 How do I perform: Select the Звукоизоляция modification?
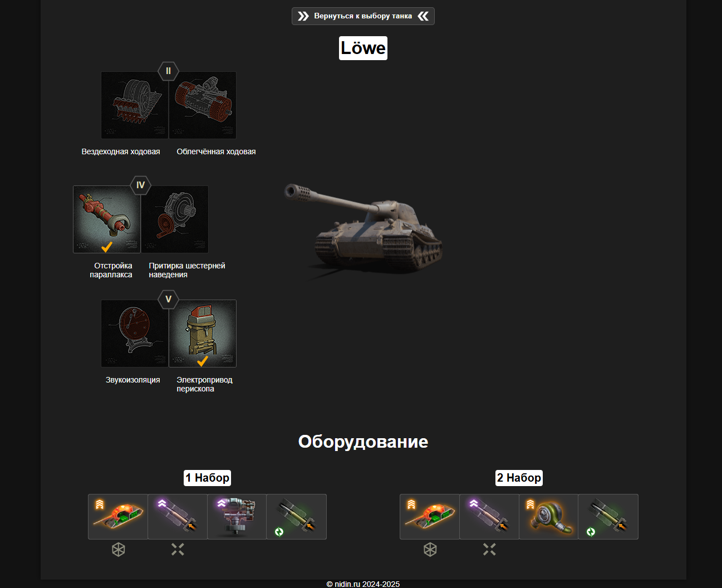[135, 334]
